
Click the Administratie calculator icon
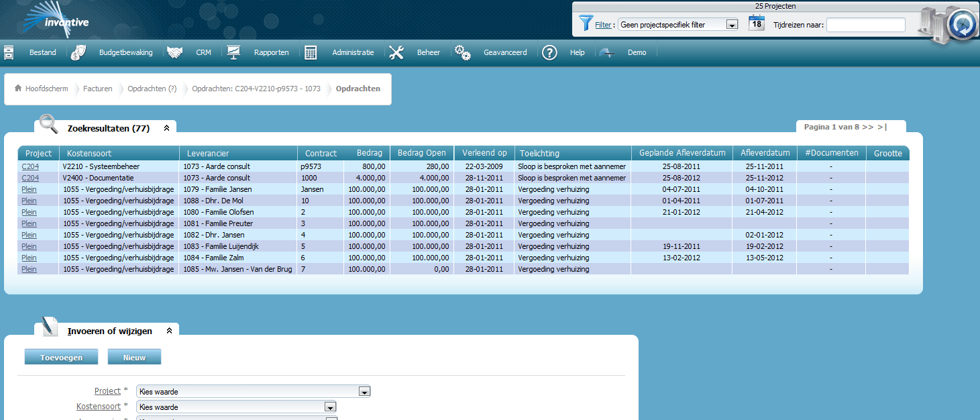pyautogui.click(x=311, y=52)
